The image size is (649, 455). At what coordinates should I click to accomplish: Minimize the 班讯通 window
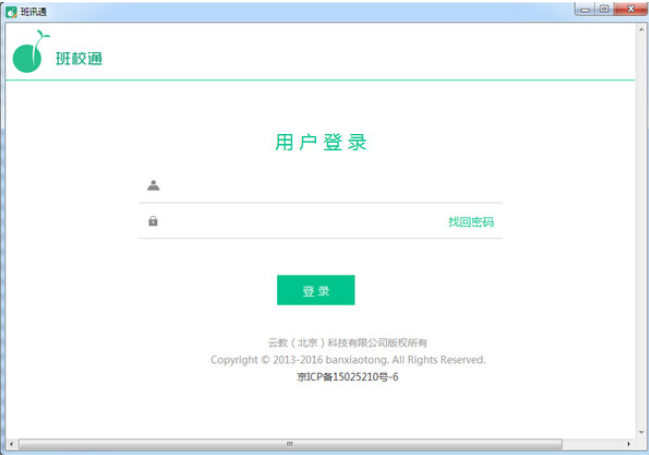585,9
